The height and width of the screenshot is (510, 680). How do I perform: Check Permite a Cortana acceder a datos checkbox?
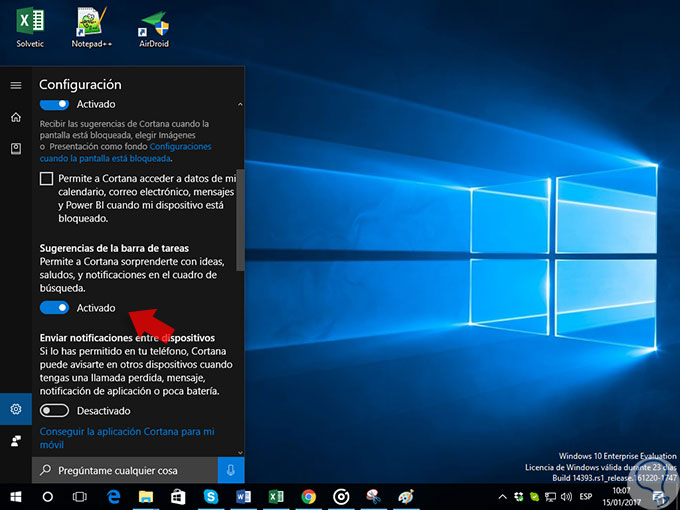pyautogui.click(x=46, y=179)
